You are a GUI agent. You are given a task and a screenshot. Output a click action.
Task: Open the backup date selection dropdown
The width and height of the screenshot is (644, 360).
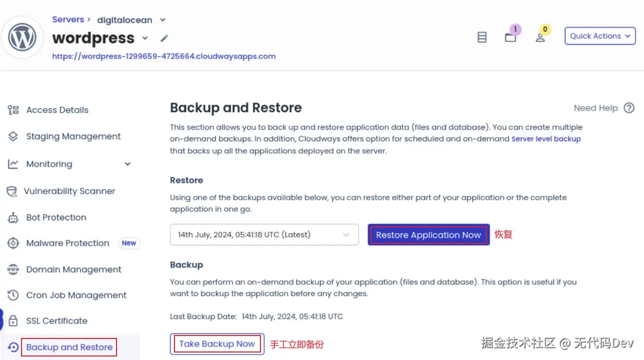[264, 234]
